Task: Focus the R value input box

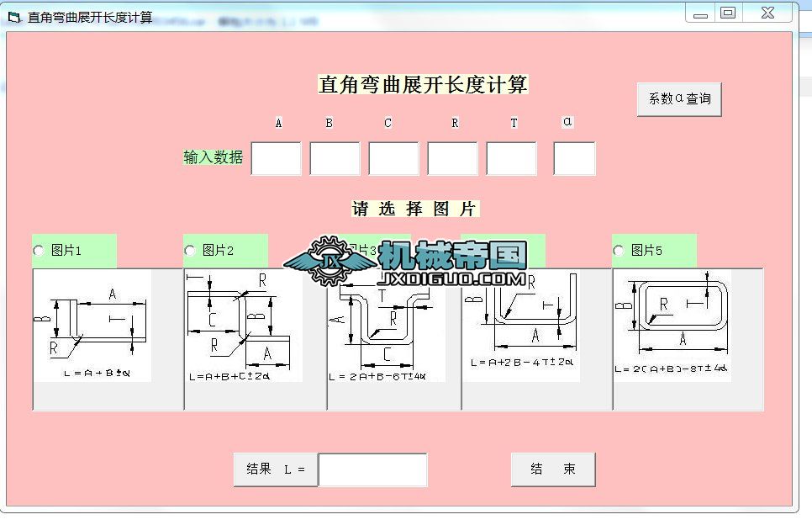Action: pyautogui.click(x=452, y=158)
